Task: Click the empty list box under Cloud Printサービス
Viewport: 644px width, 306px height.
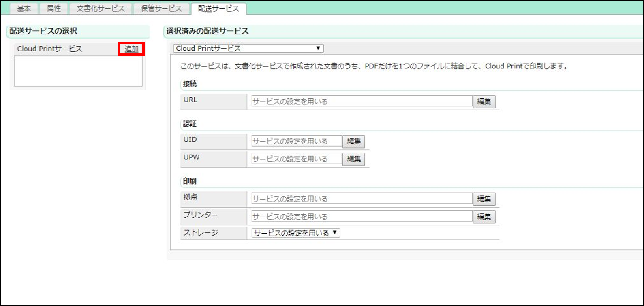Action: point(78,71)
